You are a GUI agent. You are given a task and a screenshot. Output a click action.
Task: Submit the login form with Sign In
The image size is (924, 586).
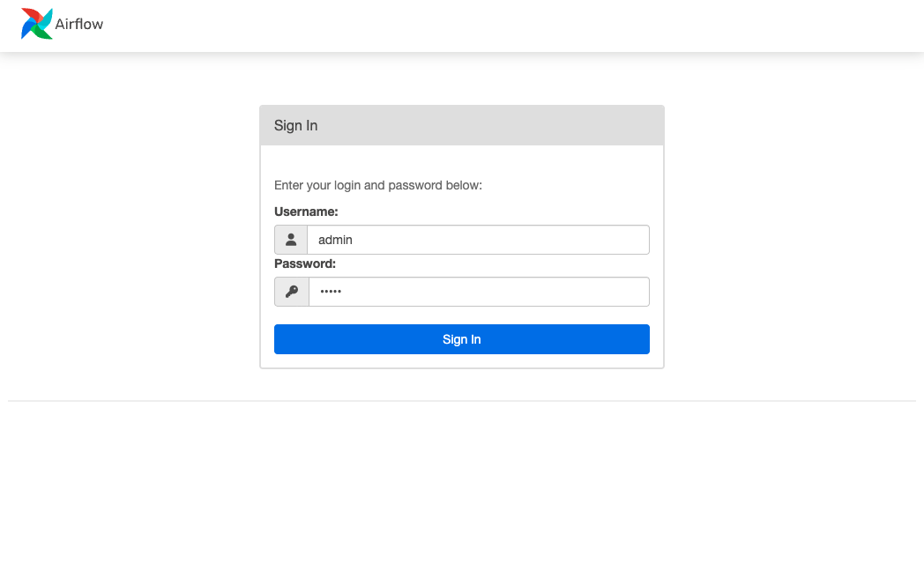click(461, 338)
